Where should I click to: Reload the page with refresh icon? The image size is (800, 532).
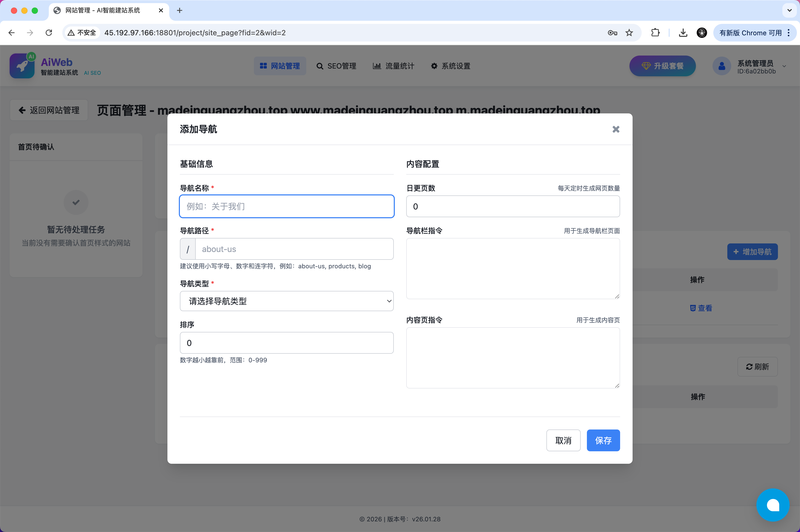pos(49,33)
